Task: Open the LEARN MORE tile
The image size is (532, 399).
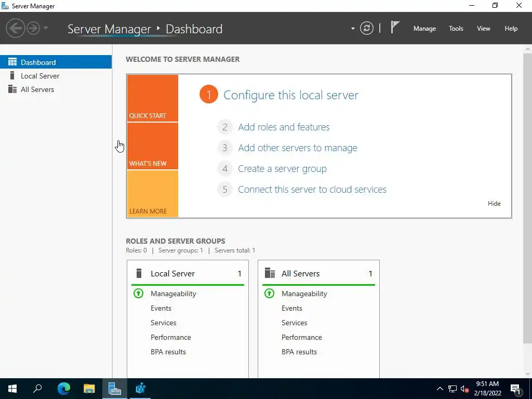Action: [153, 194]
